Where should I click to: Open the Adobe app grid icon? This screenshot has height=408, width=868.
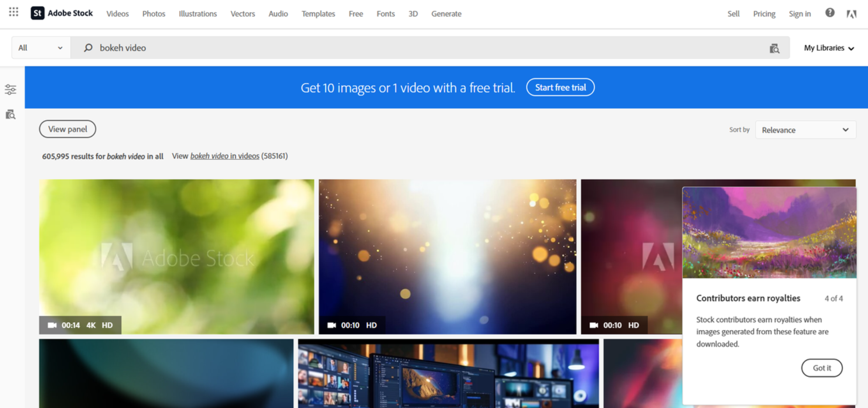pos(13,12)
